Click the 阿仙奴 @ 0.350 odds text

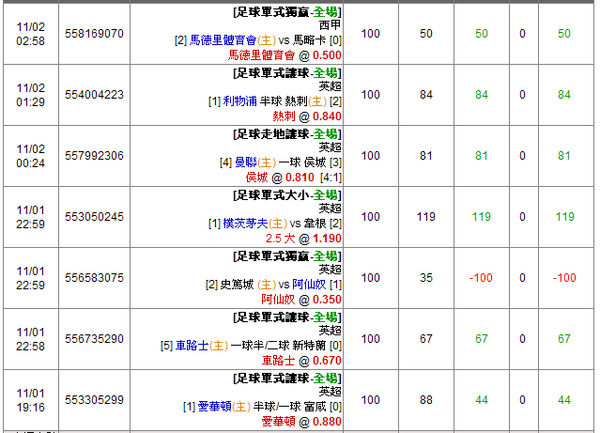[x=302, y=300]
